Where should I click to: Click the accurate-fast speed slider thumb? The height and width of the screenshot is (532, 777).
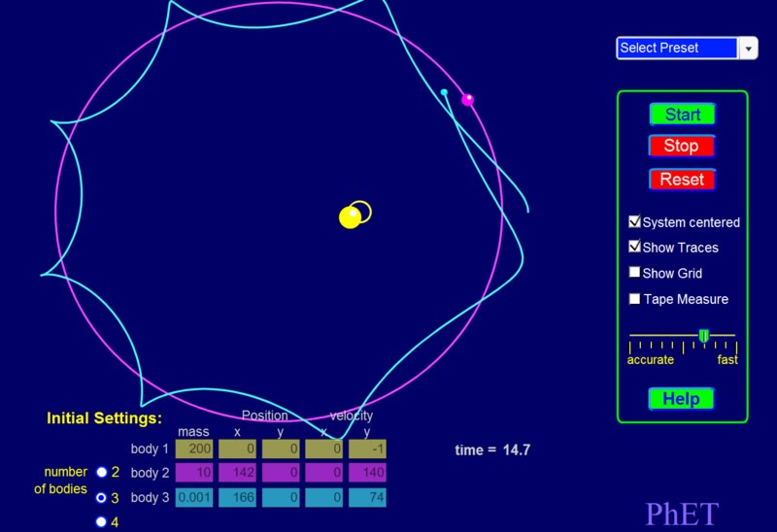click(x=703, y=336)
